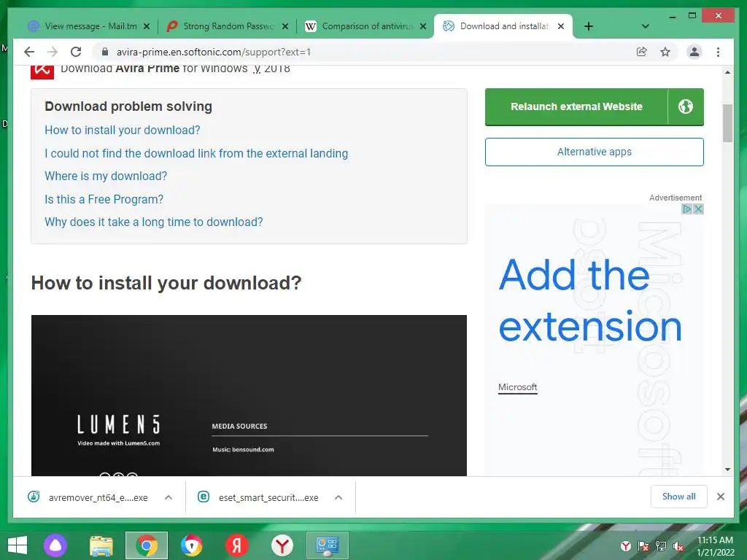Click the muted volume tray icon
Image resolution: width=747 pixels, height=560 pixels.
tap(678, 546)
